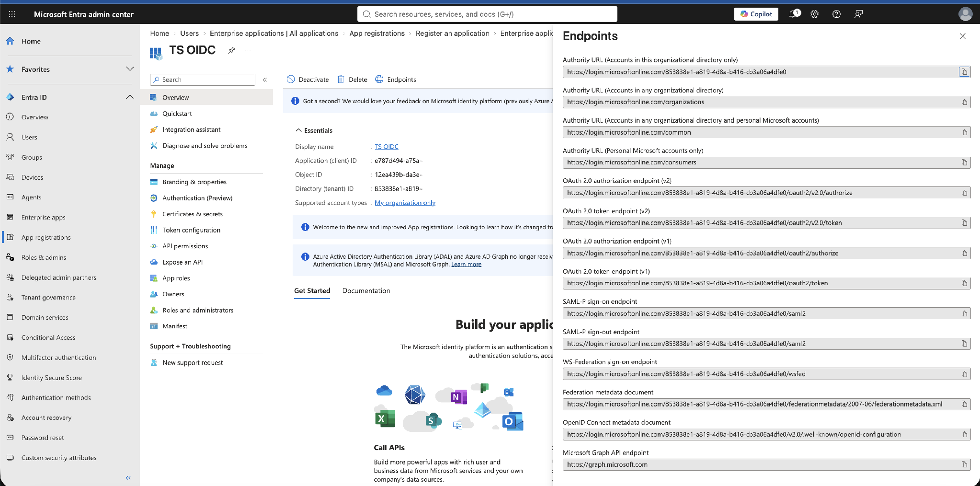Viewport: 980px width, 486px height.
Task: Open the account profile avatar
Action: 965,14
